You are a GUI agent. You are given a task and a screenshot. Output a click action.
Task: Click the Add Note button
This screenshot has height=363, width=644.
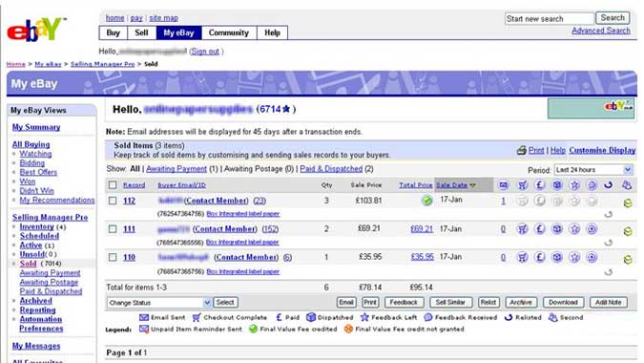[x=609, y=303]
